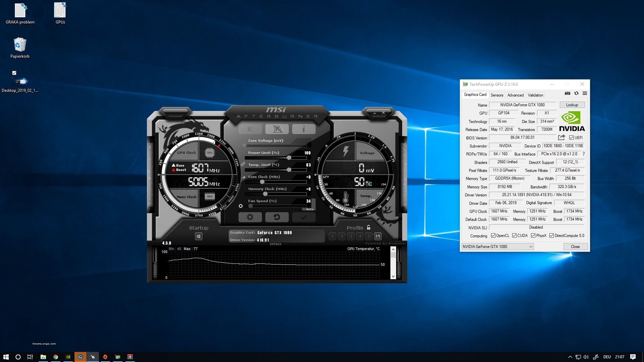This screenshot has width=644, height=362.
Task: Click the NVIDIA logo in GPU-Z
Action: coord(572,121)
